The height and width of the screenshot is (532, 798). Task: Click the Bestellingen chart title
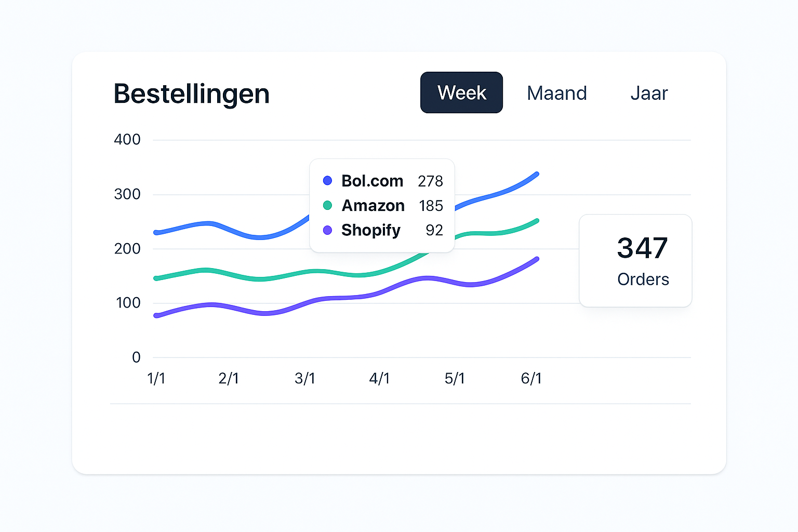tap(191, 94)
